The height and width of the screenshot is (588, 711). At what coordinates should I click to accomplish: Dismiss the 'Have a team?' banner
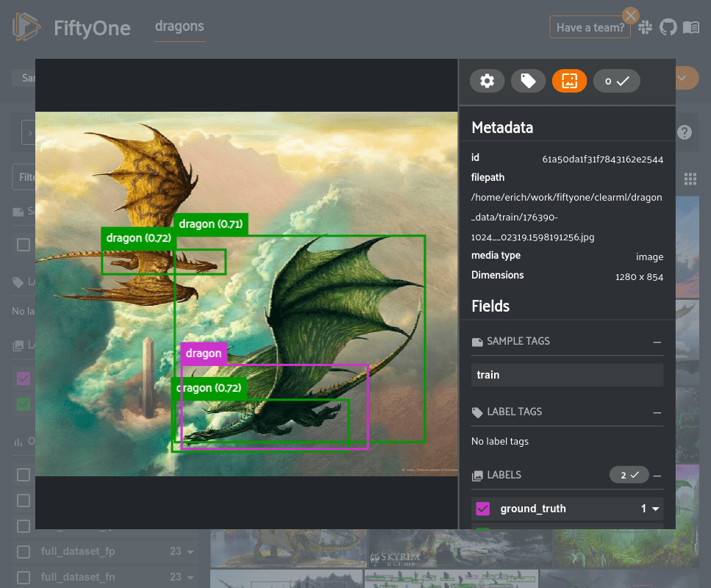(630, 16)
